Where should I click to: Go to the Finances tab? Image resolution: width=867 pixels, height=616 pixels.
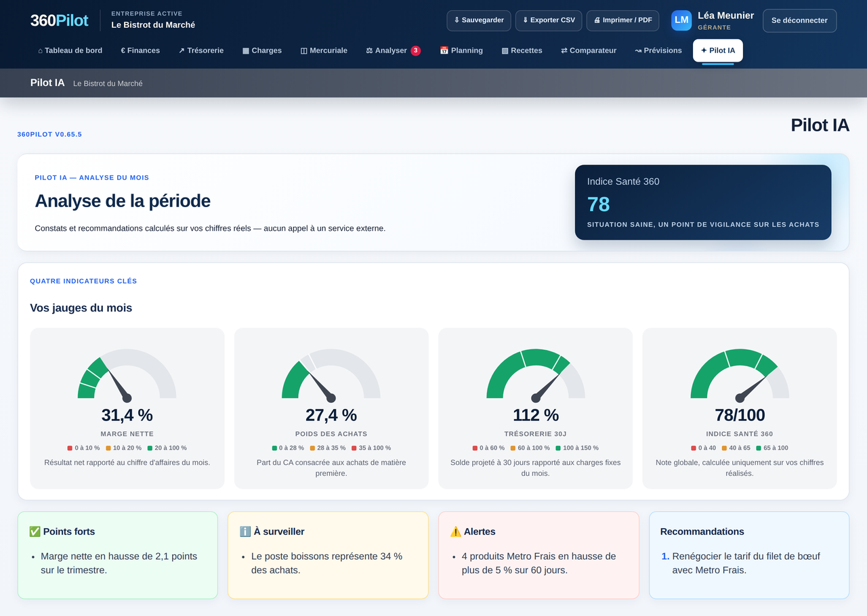[140, 51]
